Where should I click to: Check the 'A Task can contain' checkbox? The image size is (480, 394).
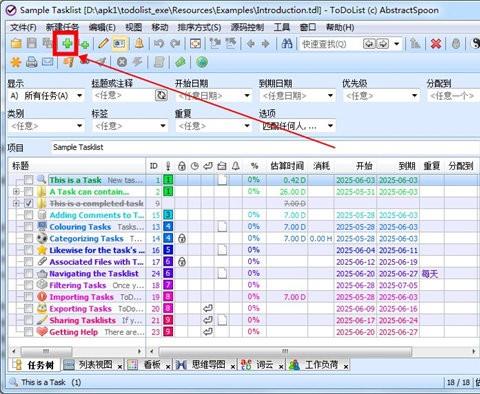tap(29, 192)
